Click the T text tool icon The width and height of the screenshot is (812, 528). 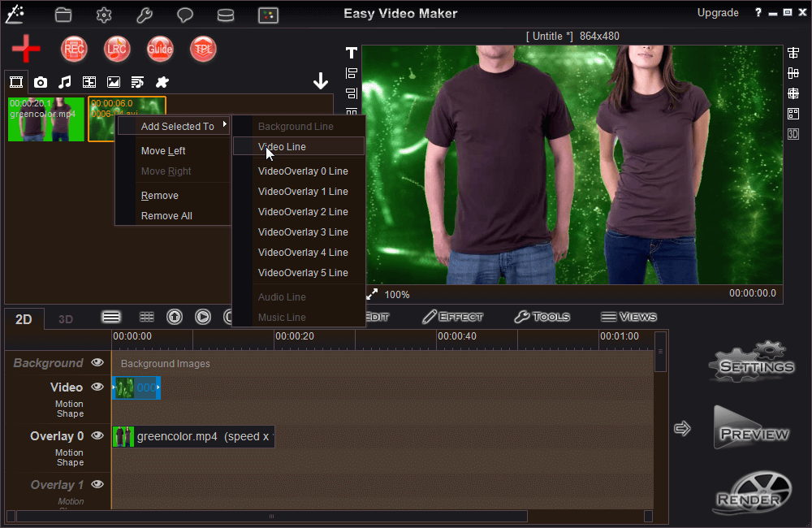pos(352,53)
